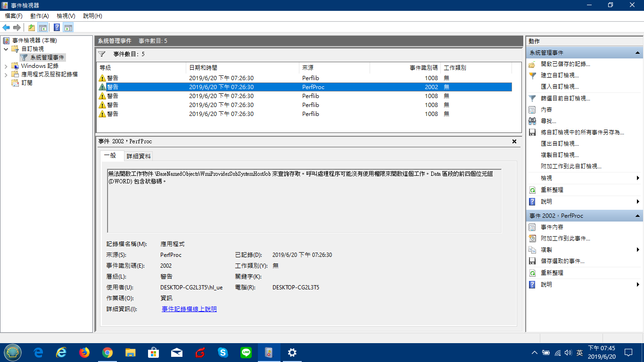Sort by 事件識別碼 column header
The width and height of the screenshot is (644, 362).
405,68
